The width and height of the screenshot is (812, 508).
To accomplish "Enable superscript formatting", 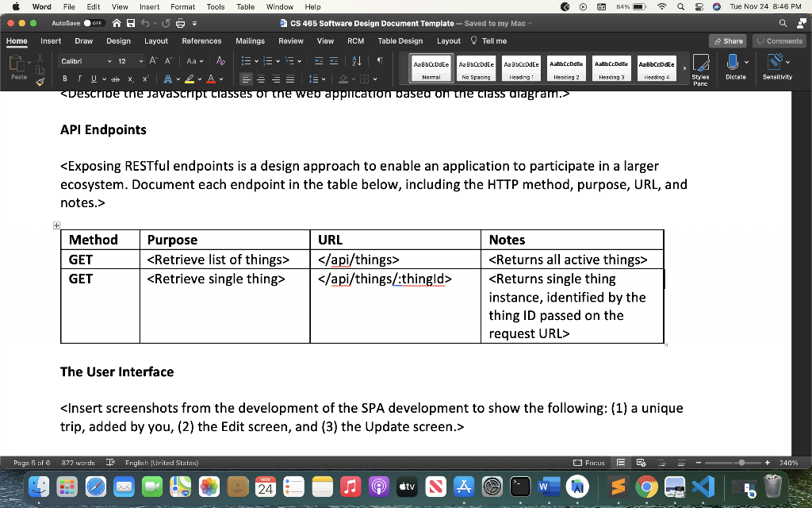I will [146, 78].
